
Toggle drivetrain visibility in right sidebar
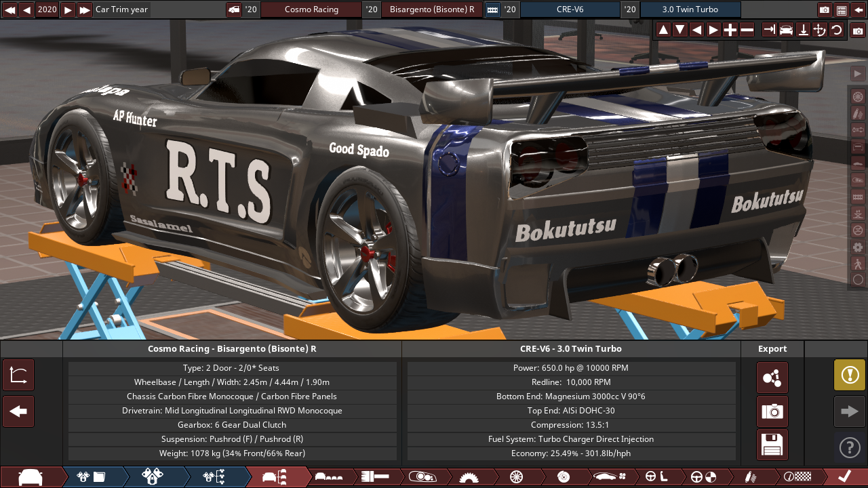click(858, 129)
